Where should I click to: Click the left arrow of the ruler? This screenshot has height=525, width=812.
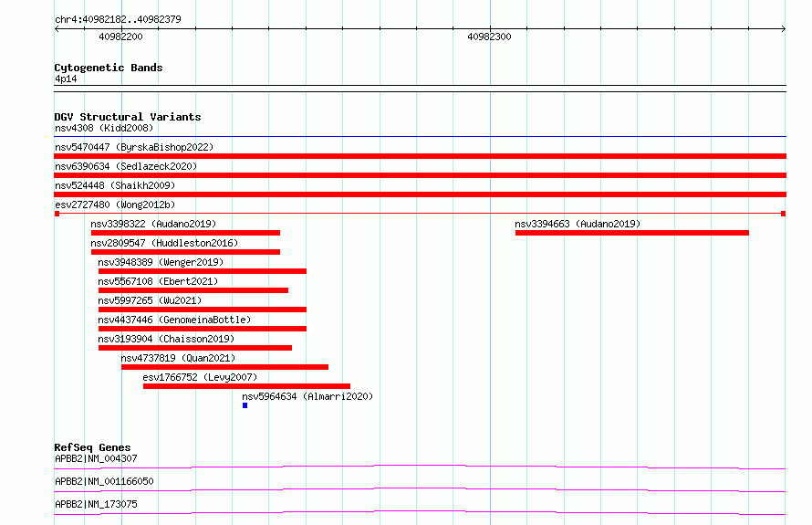point(57,29)
